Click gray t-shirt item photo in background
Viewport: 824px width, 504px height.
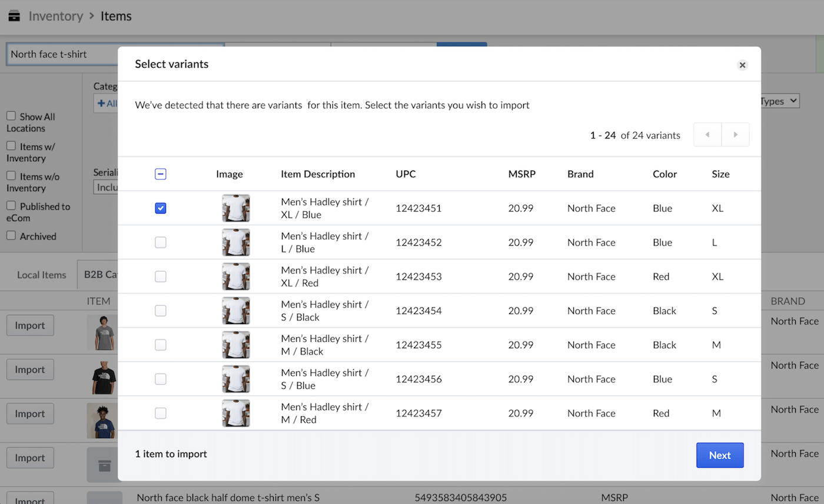[x=103, y=332]
